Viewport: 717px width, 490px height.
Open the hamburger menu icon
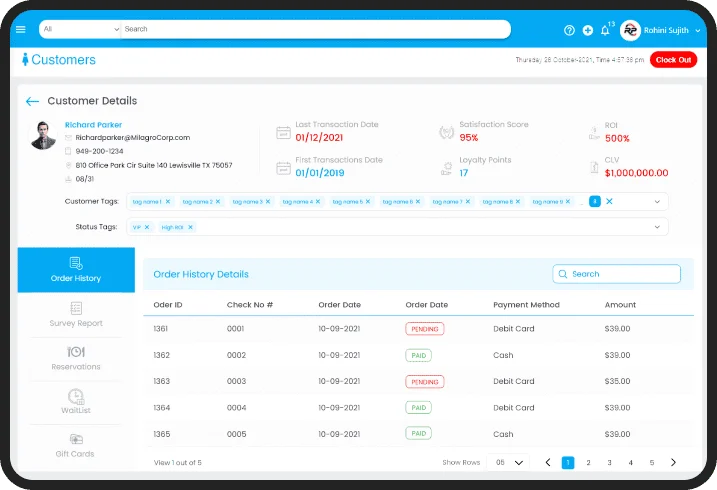(x=21, y=29)
